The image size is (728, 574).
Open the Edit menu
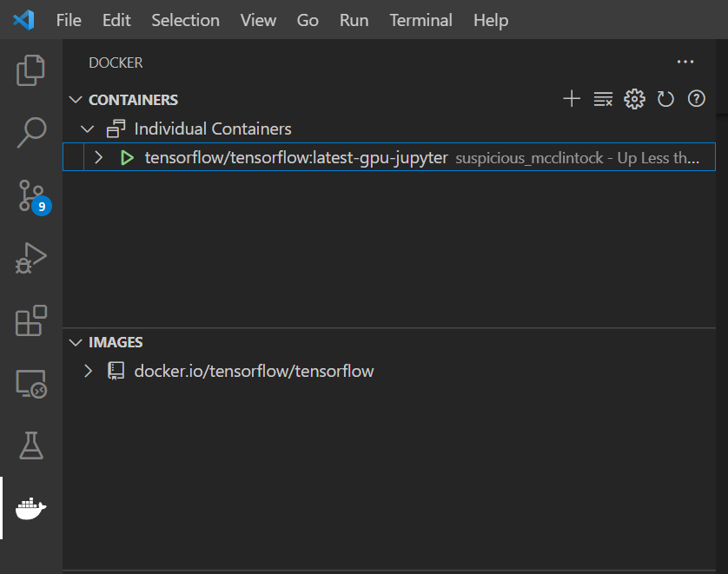click(x=116, y=21)
